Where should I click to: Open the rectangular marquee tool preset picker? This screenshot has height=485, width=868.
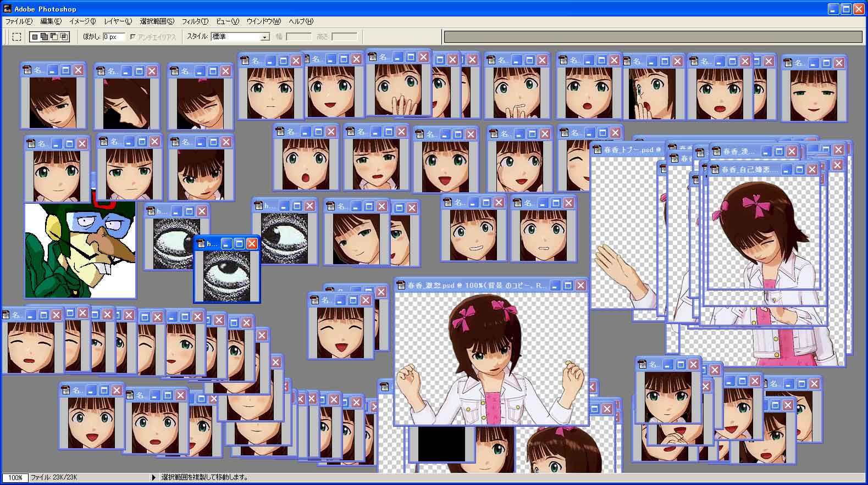[x=17, y=37]
